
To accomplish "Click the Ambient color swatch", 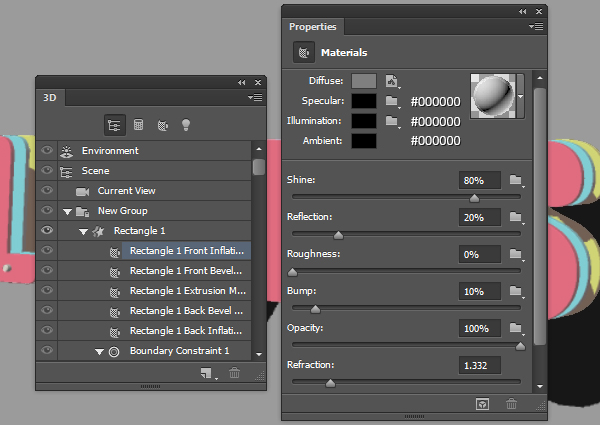I will click(364, 141).
